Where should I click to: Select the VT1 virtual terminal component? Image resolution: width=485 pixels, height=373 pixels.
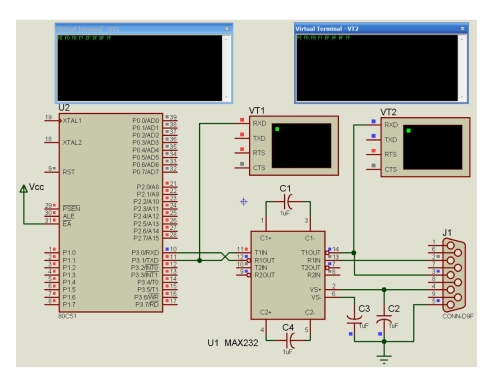(x=294, y=146)
